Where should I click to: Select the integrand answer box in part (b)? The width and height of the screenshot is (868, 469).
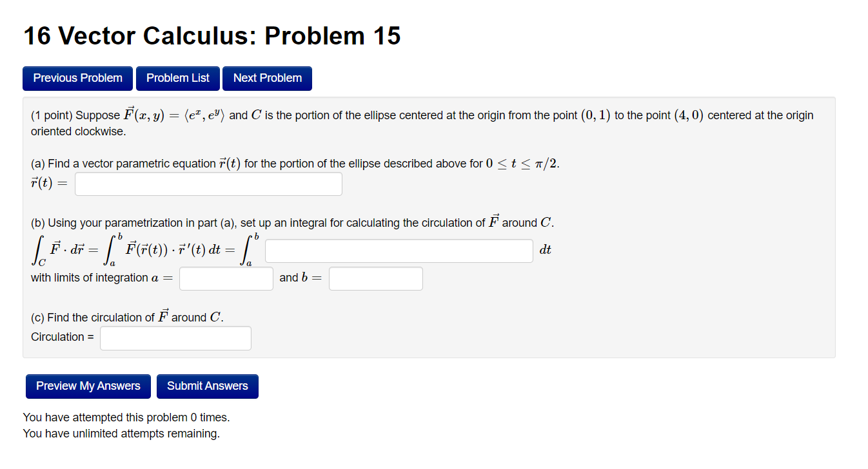pos(399,251)
